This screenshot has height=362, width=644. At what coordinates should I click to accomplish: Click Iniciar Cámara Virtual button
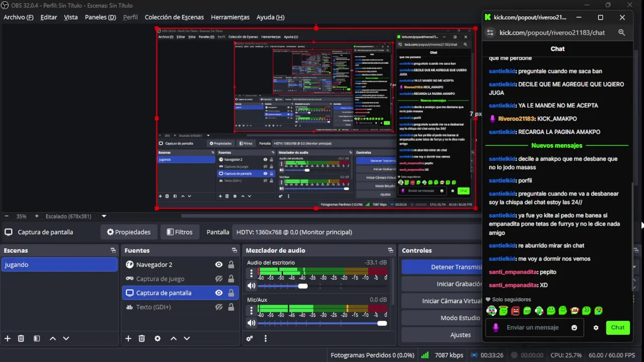pos(442,301)
